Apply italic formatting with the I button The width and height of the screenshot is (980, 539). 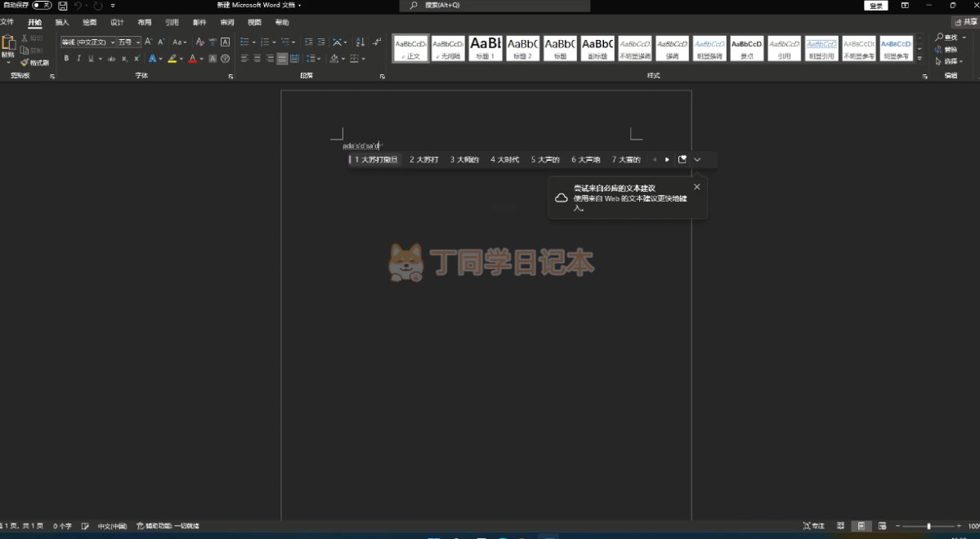coord(78,59)
